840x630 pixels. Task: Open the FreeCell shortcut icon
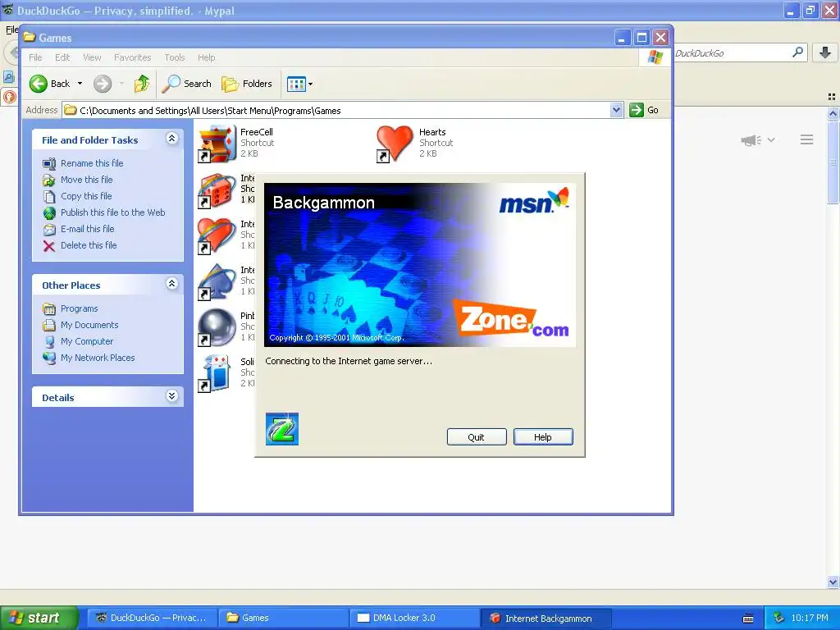click(217, 143)
